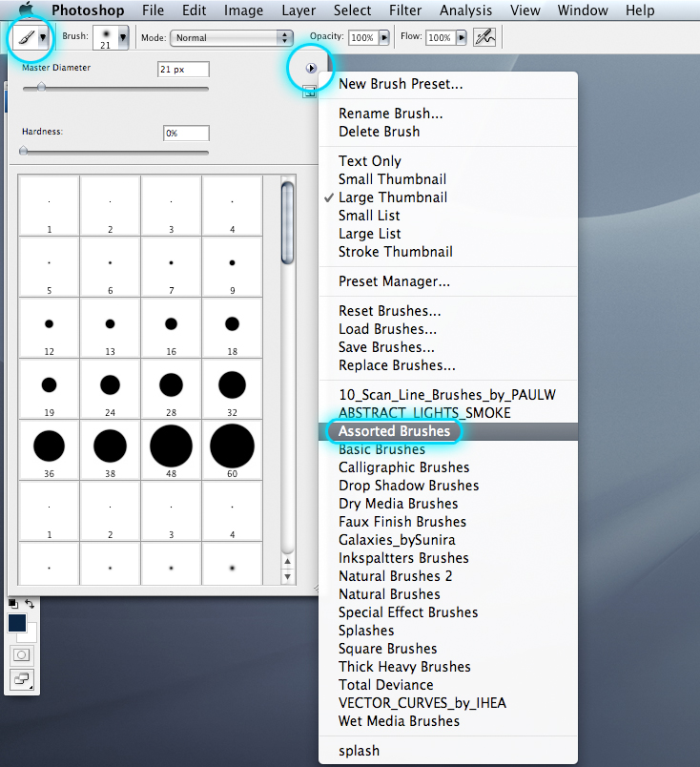The width and height of the screenshot is (700, 767).
Task: Toggle Quick Mask mode icon
Action: (x=22, y=654)
